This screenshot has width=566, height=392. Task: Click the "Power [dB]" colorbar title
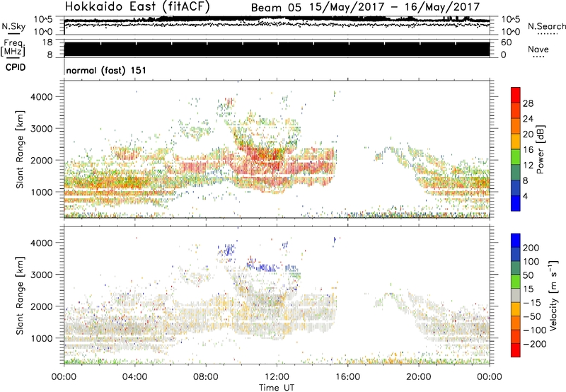(540, 149)
